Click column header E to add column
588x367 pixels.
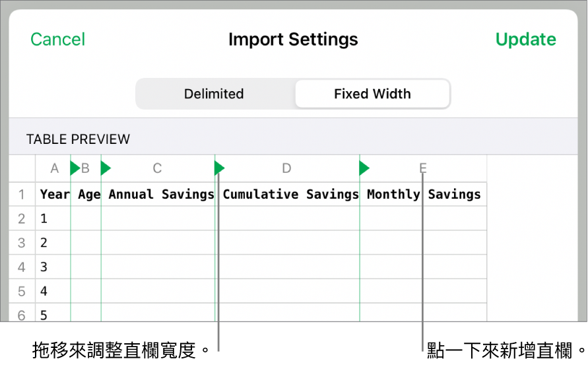coord(423,169)
